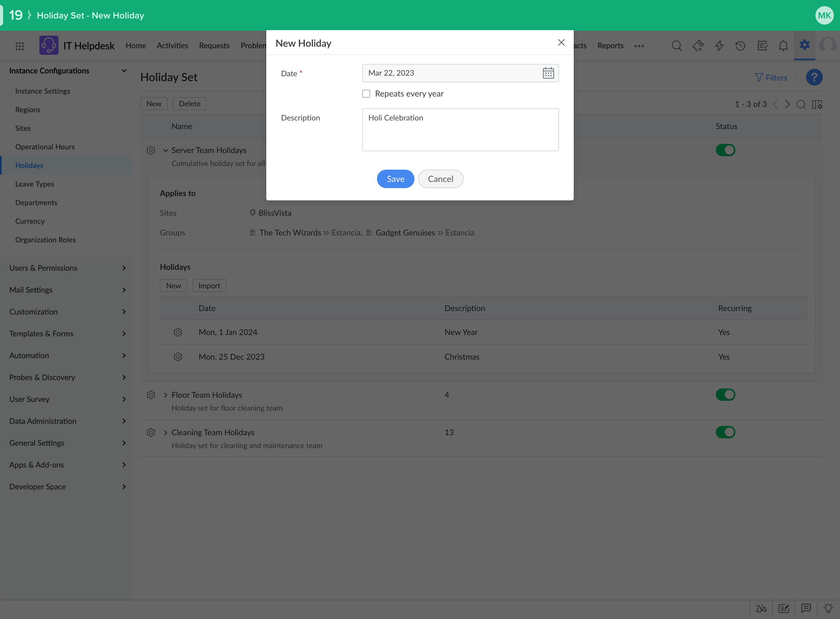Click the user profile avatar in header
The image size is (840, 619).
828,45
